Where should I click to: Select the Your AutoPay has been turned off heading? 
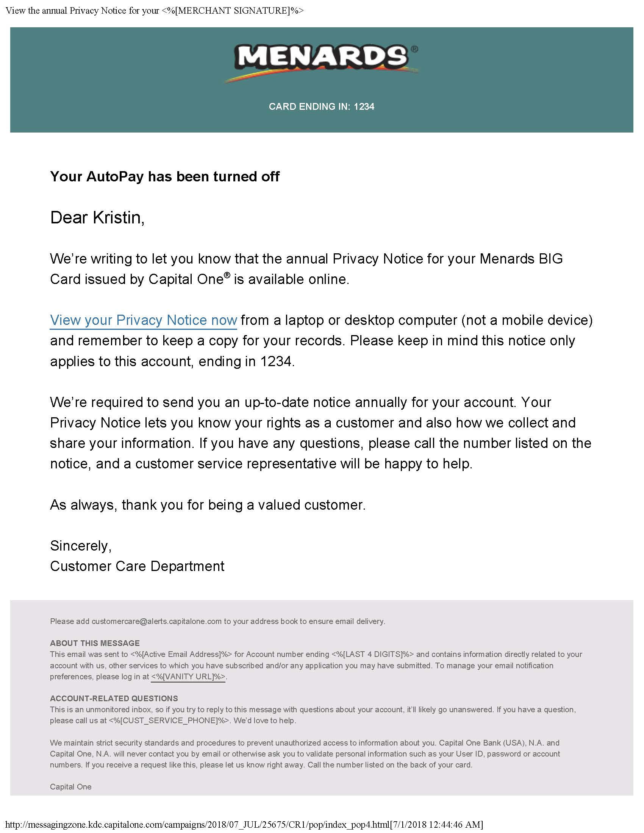pos(165,176)
